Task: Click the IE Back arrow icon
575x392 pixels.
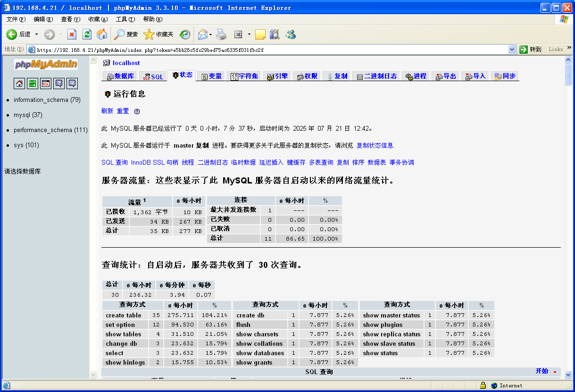Action: (x=11, y=34)
